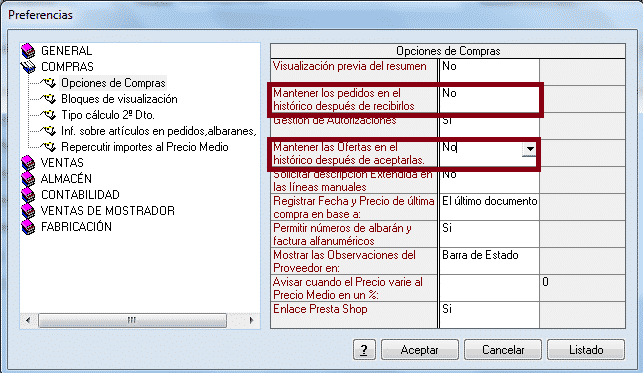The height and width of the screenshot is (373, 643).
Task: Click the GENERAL book icon
Action: coord(28,51)
